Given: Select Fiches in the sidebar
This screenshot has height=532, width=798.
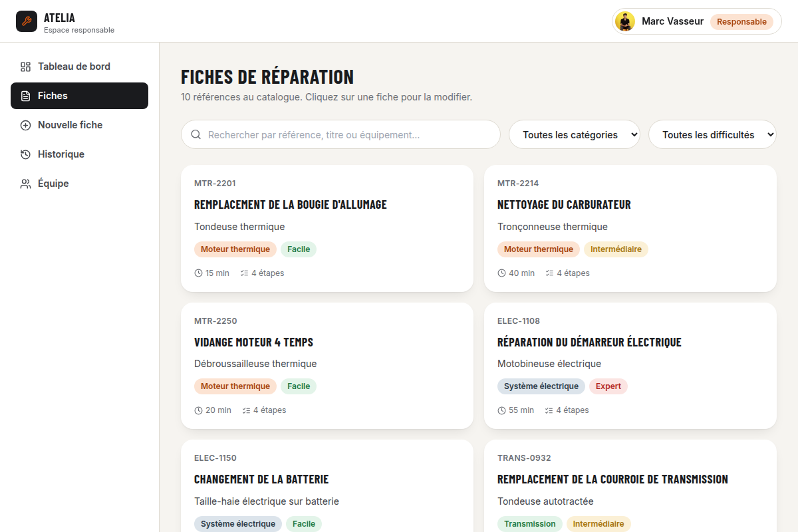Looking at the screenshot, I should [79, 96].
